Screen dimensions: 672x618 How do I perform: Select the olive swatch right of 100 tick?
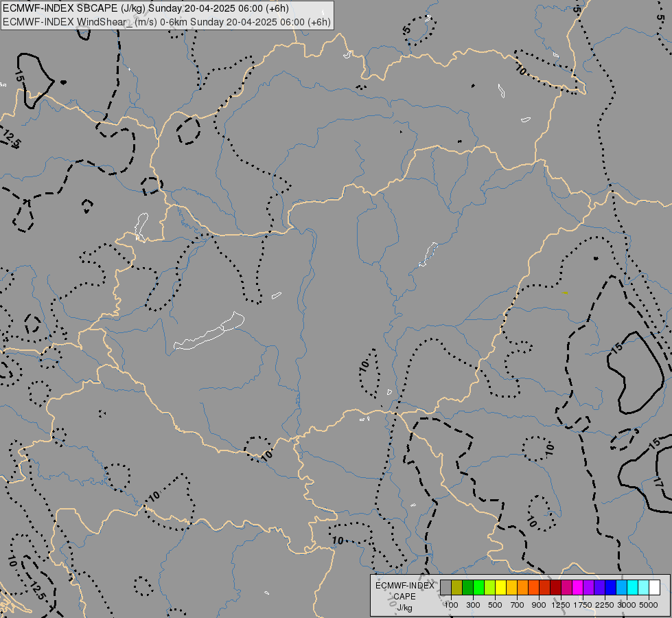point(457,587)
